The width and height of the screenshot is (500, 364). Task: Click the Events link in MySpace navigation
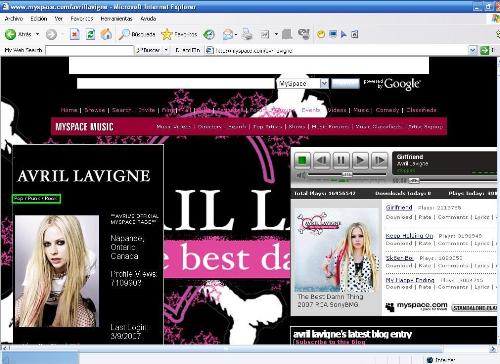point(311,110)
